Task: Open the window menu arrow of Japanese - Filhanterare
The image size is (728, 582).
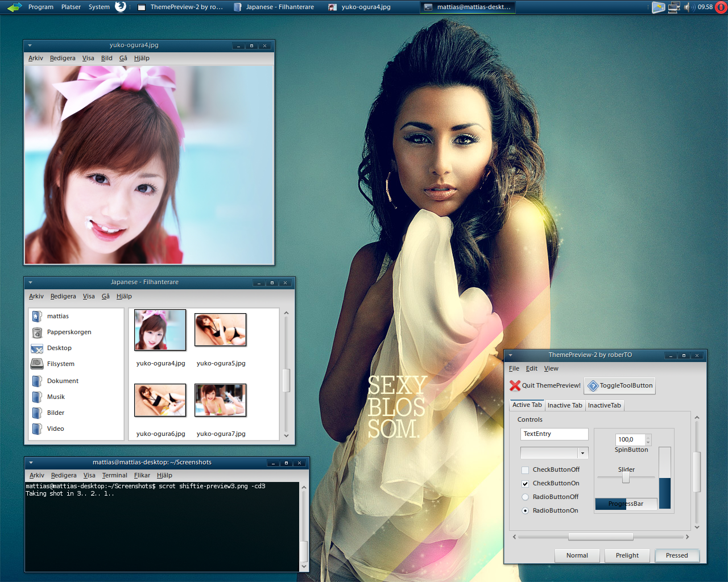Action: point(31,282)
